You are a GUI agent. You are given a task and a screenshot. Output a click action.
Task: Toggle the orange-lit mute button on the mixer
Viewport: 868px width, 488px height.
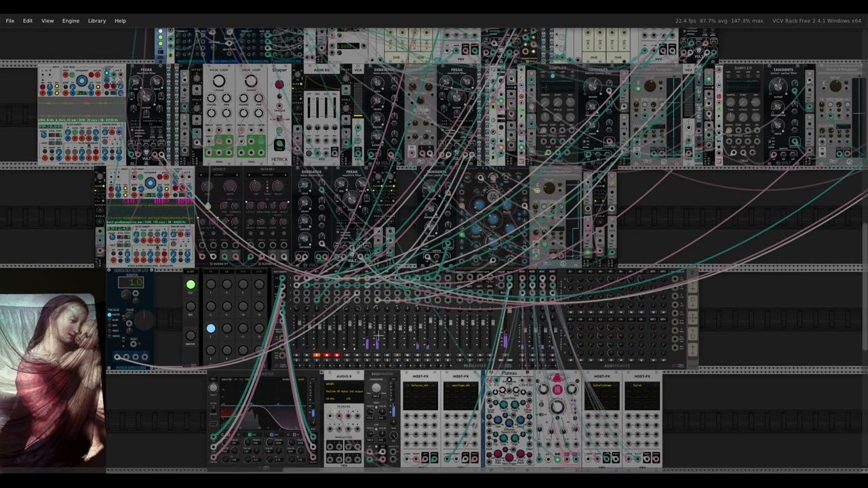(x=317, y=354)
